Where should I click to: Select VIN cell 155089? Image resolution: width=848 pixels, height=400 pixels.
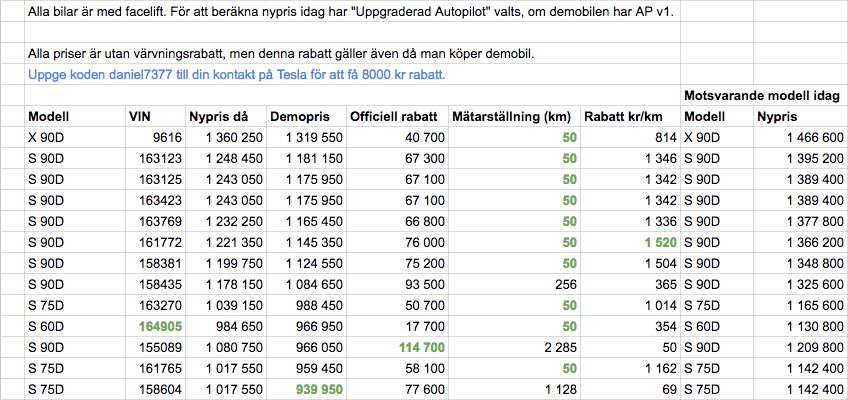[x=155, y=347]
